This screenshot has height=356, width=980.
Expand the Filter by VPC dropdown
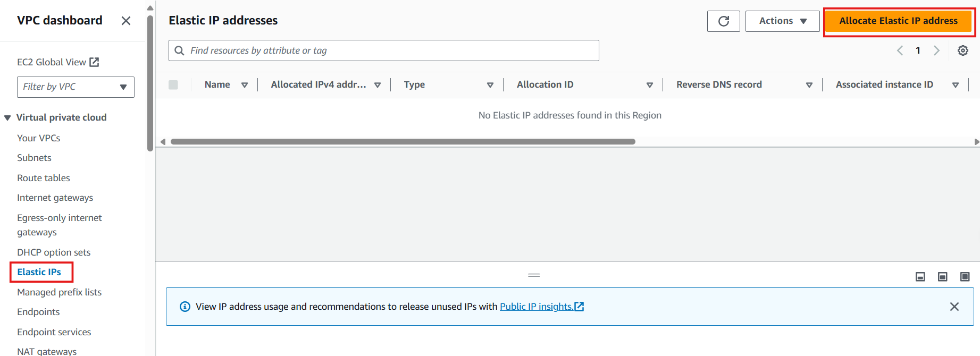[x=76, y=87]
